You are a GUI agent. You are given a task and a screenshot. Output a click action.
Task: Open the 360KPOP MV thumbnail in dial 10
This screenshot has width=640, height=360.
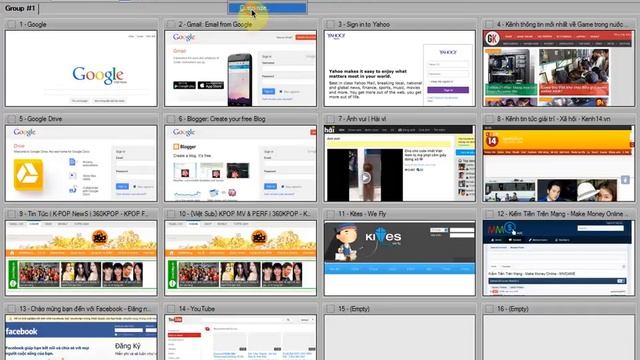click(x=240, y=258)
